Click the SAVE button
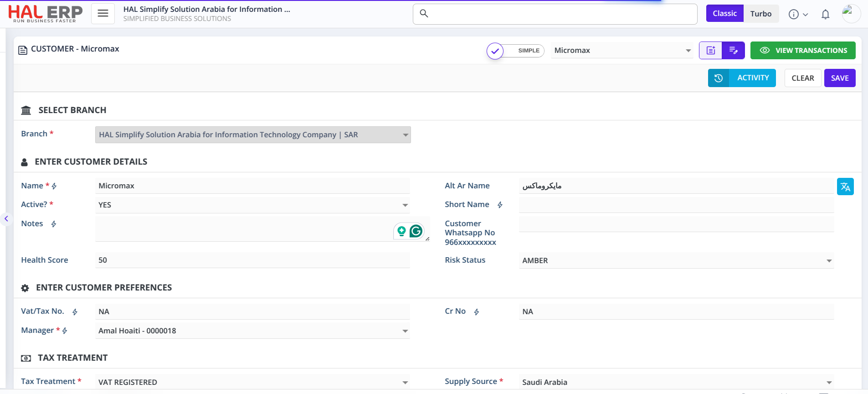 [x=839, y=78]
